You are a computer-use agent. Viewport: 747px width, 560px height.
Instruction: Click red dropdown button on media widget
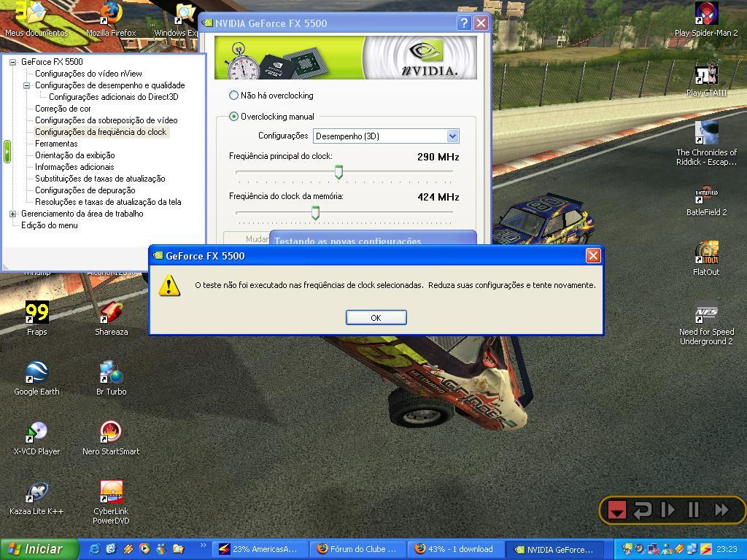coord(617,510)
